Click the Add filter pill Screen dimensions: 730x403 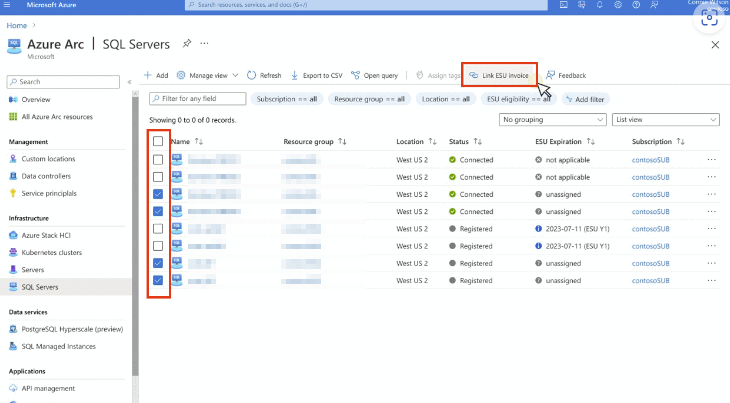(585, 99)
